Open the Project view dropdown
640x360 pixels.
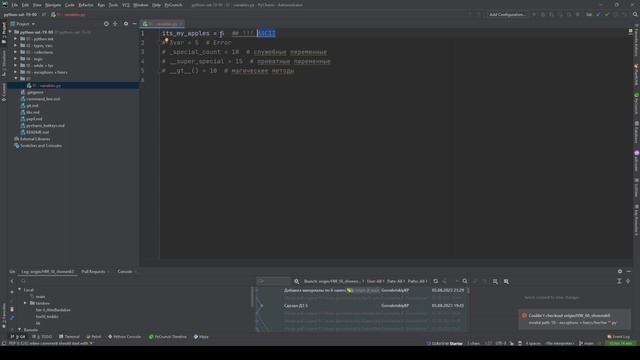23,24
